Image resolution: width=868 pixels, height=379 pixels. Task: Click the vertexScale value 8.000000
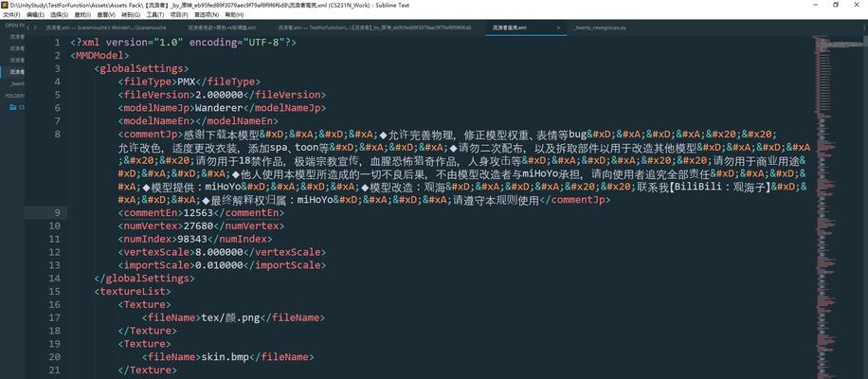[x=219, y=252]
